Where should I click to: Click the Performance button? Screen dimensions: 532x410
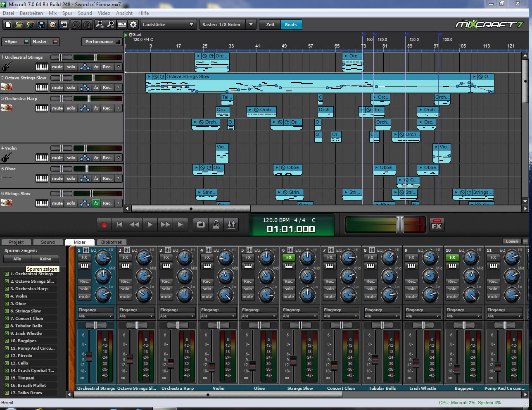click(x=102, y=42)
